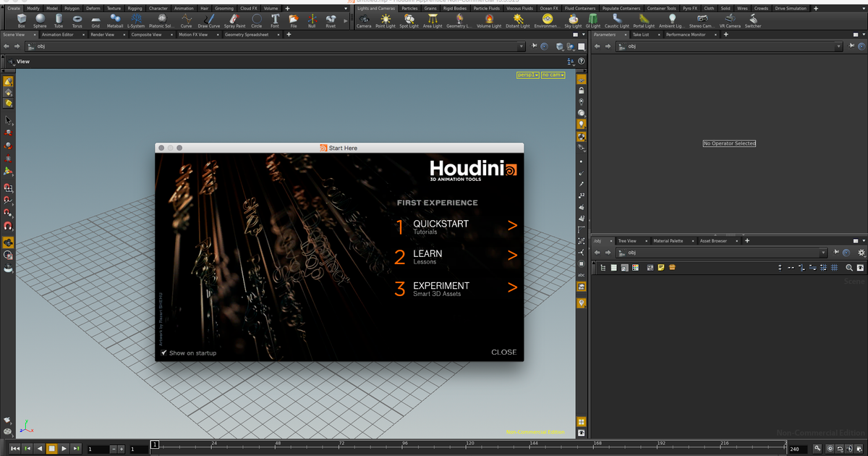Screen dimensions: 868x456
Task: Click the play forward button in playbar
Action: tap(64, 449)
